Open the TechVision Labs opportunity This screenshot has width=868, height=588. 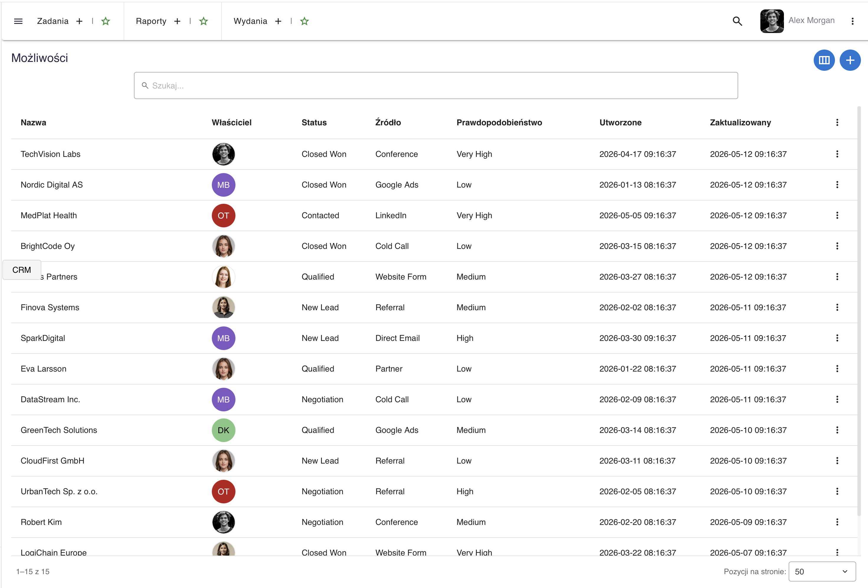[50, 154]
